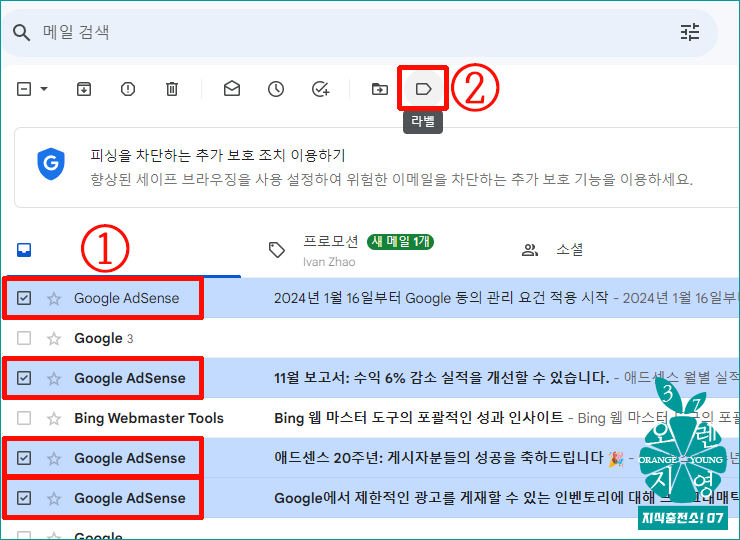Check the Bing Webmaster Tools email
The height and width of the screenshot is (540, 740).
tap(24, 418)
